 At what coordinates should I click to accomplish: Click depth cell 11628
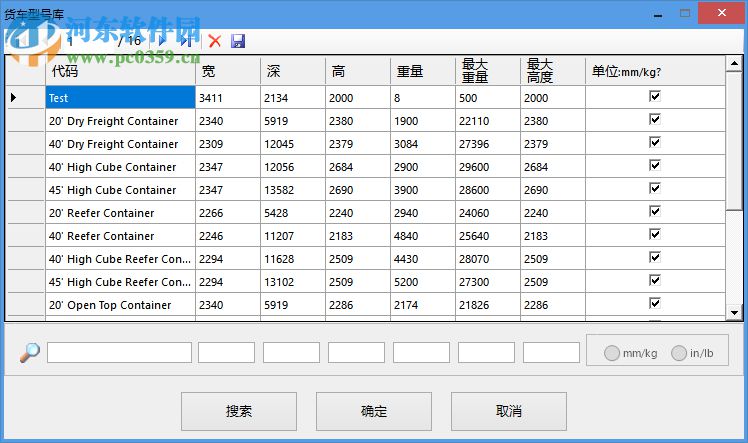point(293,259)
